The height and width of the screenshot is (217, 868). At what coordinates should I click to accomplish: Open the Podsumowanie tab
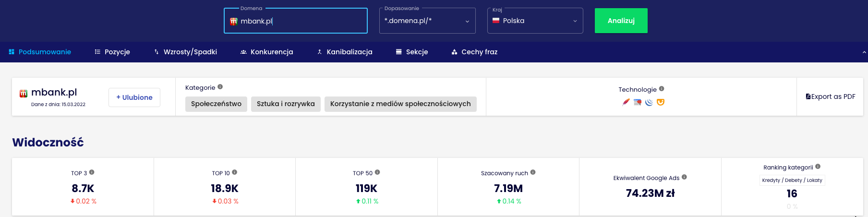(40, 52)
